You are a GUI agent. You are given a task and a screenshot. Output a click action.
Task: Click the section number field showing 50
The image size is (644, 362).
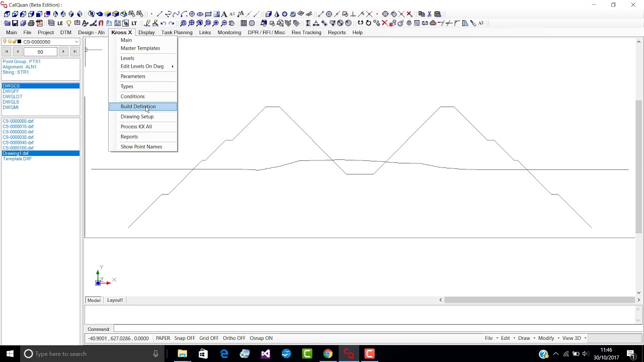coord(40,52)
